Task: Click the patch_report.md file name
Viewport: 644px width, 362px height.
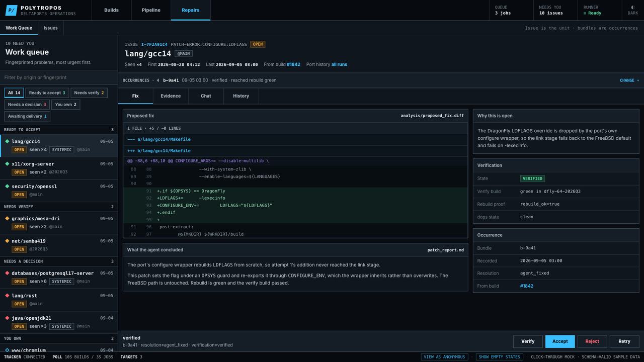Action: (446, 250)
